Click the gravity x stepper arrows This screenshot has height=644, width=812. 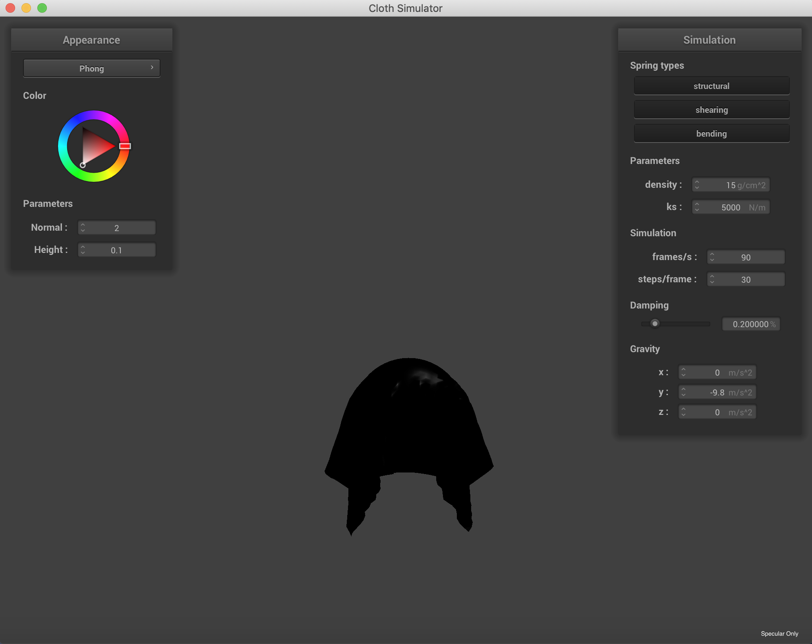[683, 372]
